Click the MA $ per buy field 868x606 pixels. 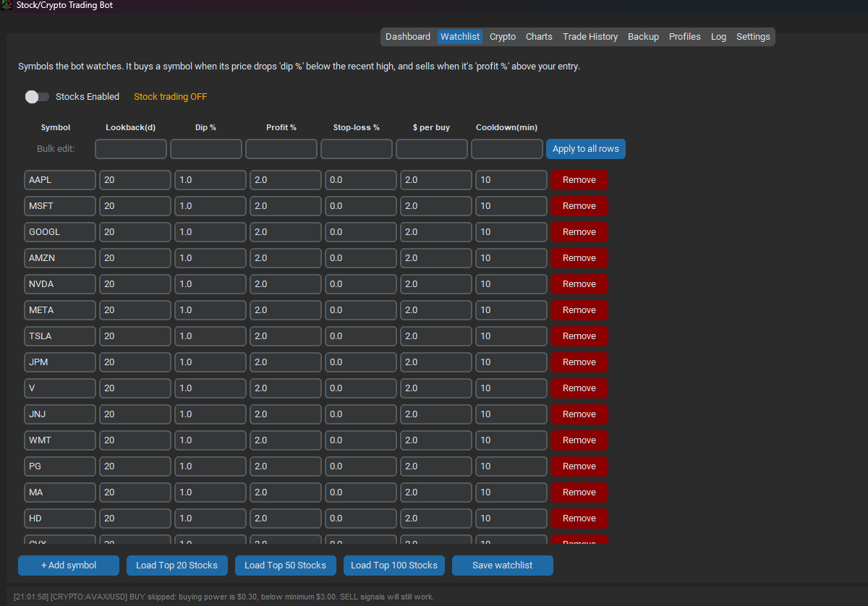tap(436, 492)
